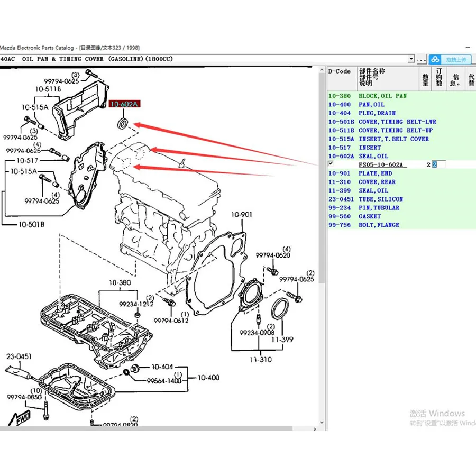
Task: Click the 订购数 column header
Action: 439,79
